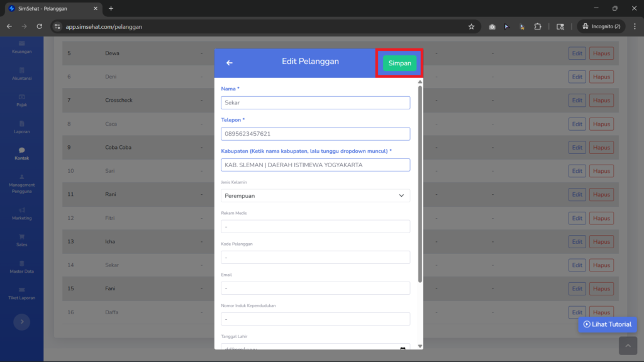Click the Lihat Tutorial button
Image resolution: width=644 pixels, height=362 pixels.
(608, 324)
